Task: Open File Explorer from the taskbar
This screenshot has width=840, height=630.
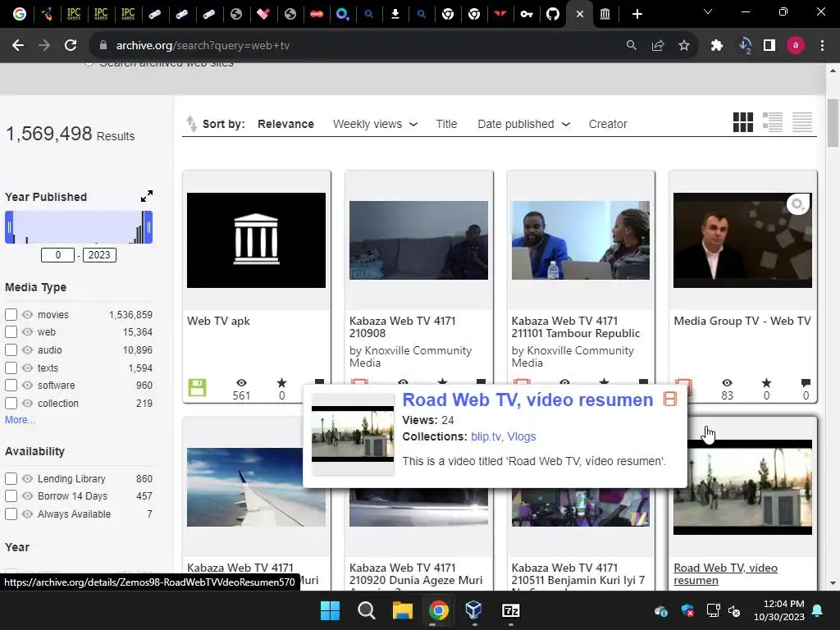Action: coord(402,610)
